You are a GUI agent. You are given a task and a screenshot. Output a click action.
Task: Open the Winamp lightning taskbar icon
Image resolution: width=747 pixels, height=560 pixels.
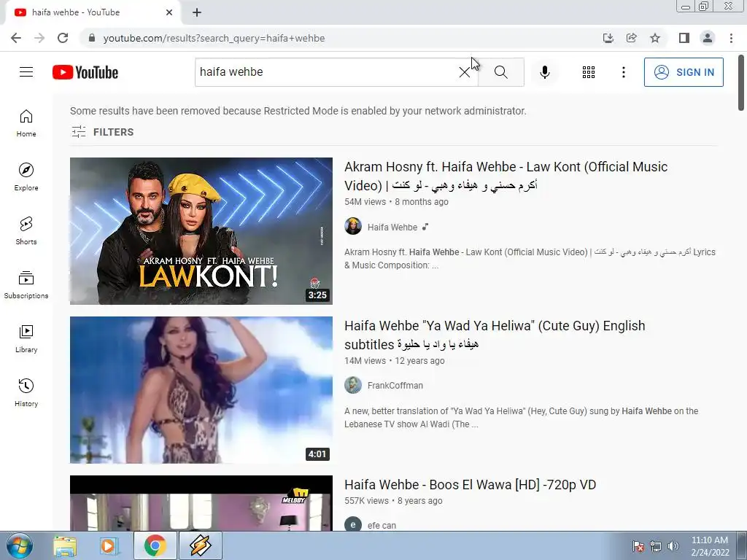pos(200,545)
